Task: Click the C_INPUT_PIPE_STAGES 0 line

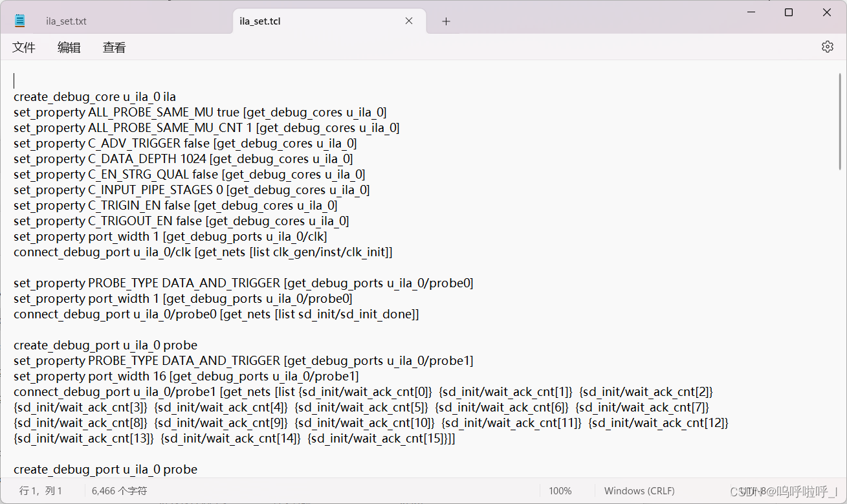Action: coord(192,190)
